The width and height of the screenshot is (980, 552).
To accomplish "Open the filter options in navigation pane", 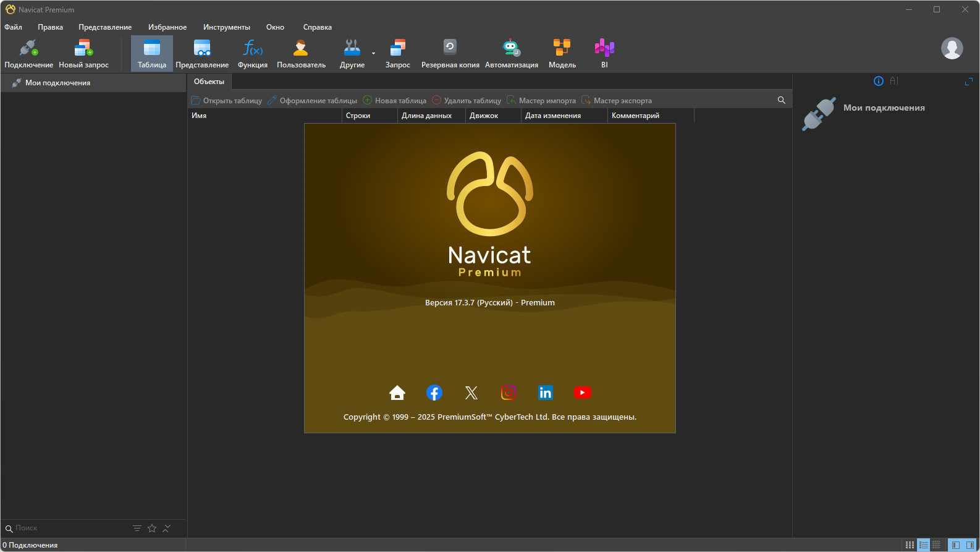I will [137, 529].
